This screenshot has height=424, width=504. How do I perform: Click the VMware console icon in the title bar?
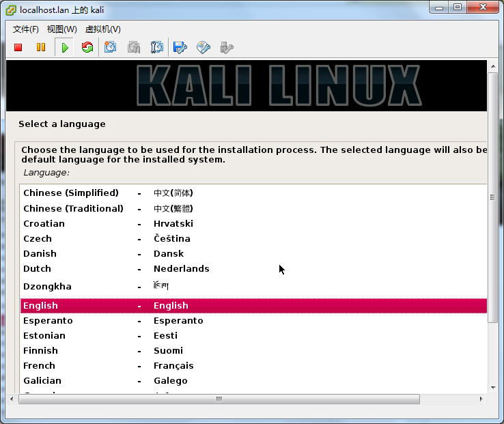coord(11,10)
